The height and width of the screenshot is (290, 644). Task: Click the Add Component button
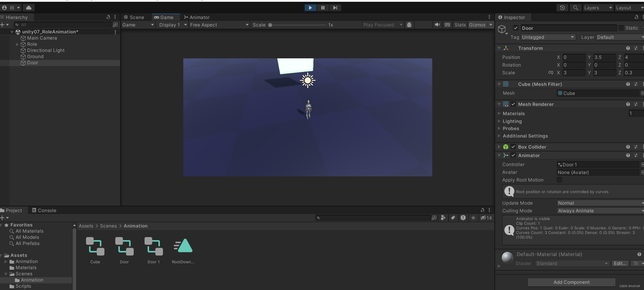571,282
